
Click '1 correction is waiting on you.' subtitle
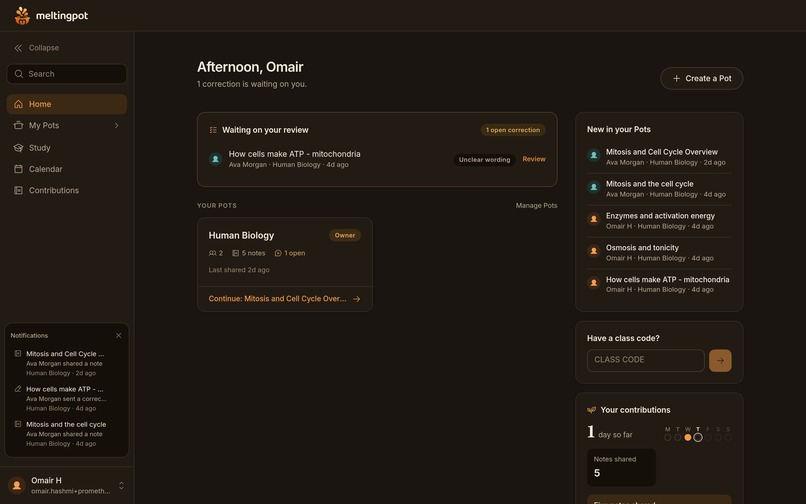tap(252, 84)
